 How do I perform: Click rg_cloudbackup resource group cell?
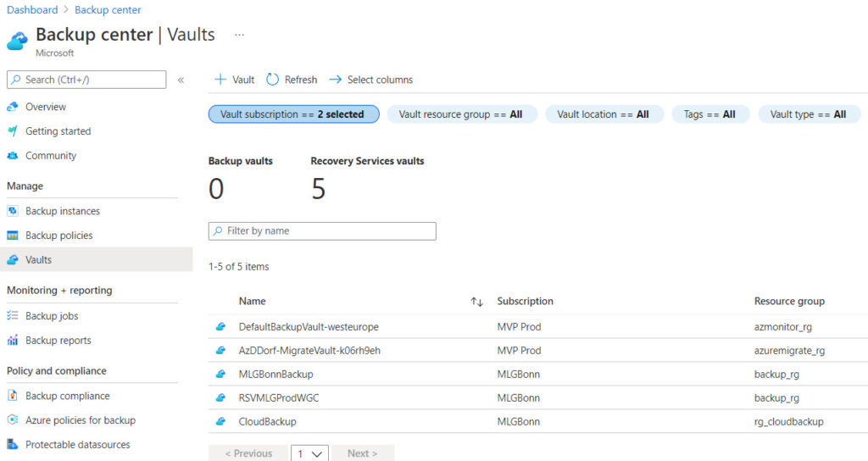tap(788, 421)
